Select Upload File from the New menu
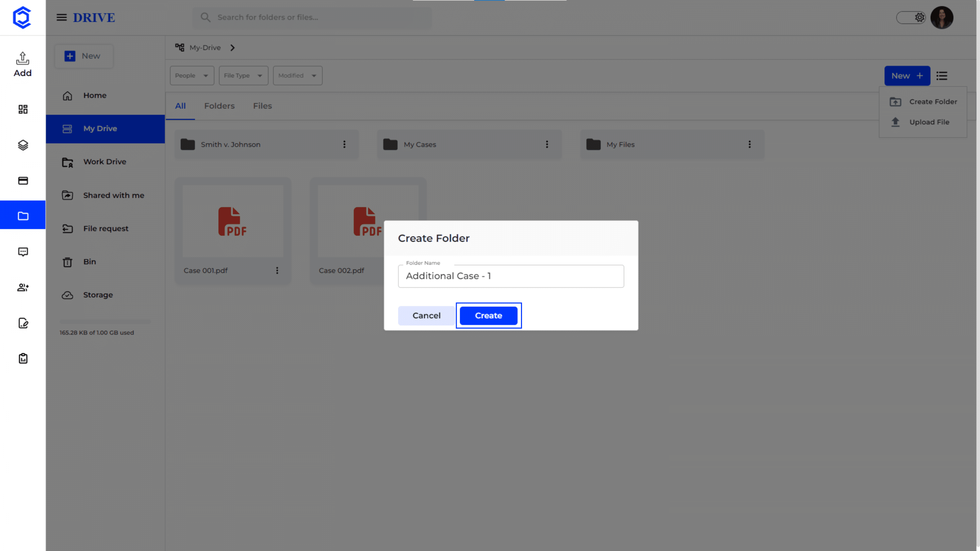The height and width of the screenshot is (551, 980). coord(923,122)
